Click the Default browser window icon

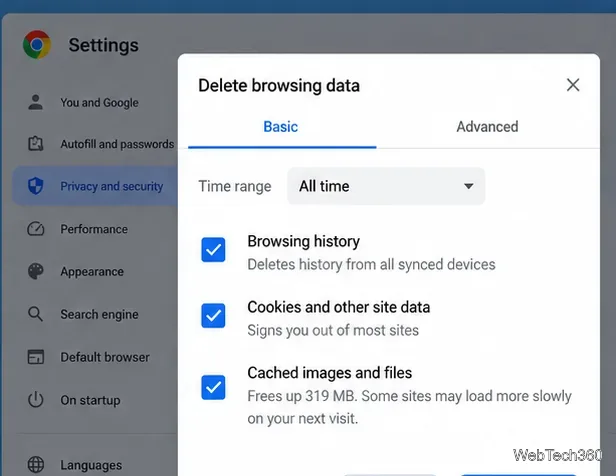tap(36, 357)
